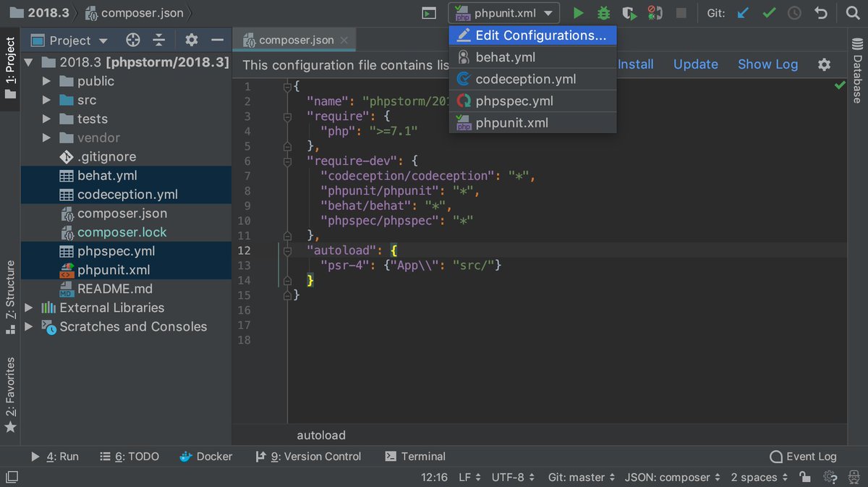Click the scroll from source target icon
The width and height of the screenshot is (868, 487).
click(133, 41)
